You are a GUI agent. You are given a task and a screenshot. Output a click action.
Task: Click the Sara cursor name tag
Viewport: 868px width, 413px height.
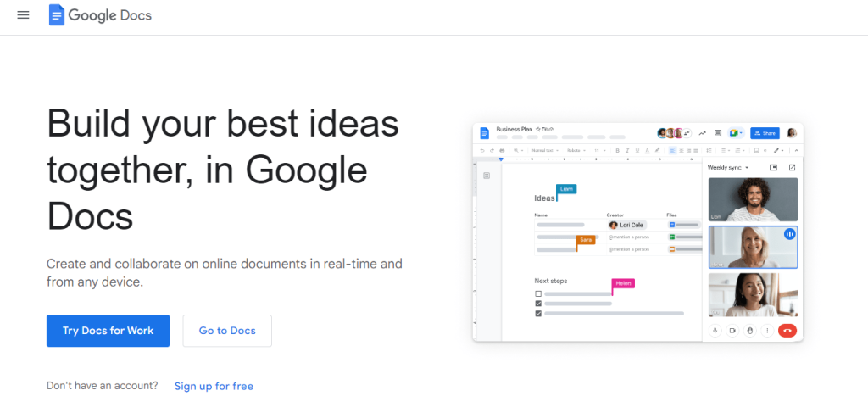tap(586, 240)
